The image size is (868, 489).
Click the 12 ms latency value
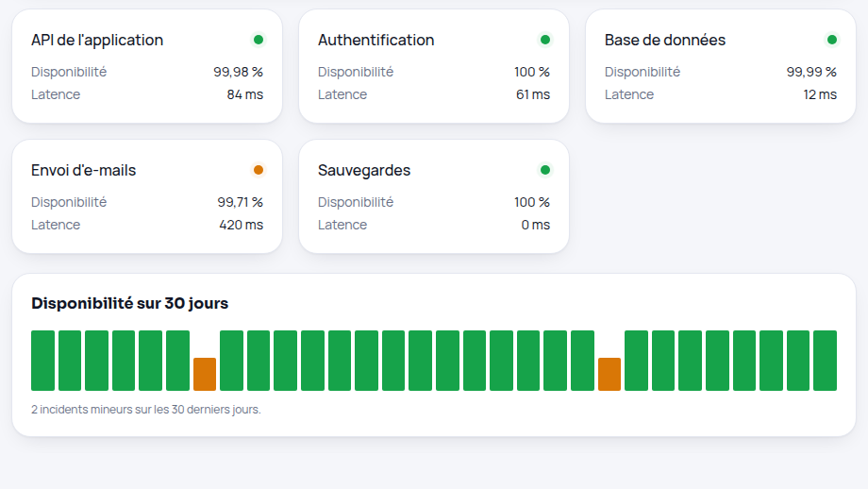point(820,94)
